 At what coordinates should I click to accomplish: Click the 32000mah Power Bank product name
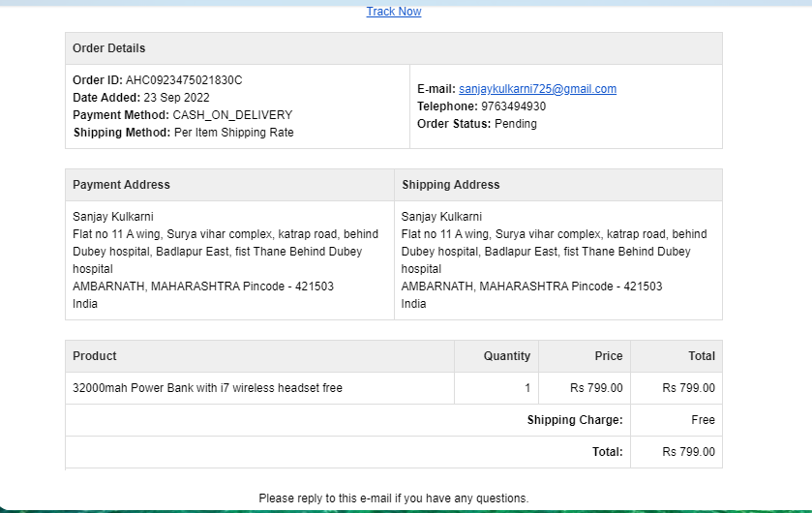(208, 388)
